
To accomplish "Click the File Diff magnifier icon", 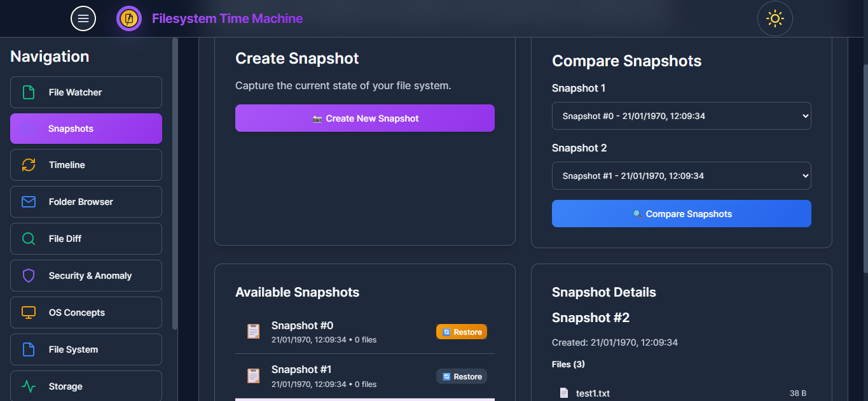I will point(27,238).
